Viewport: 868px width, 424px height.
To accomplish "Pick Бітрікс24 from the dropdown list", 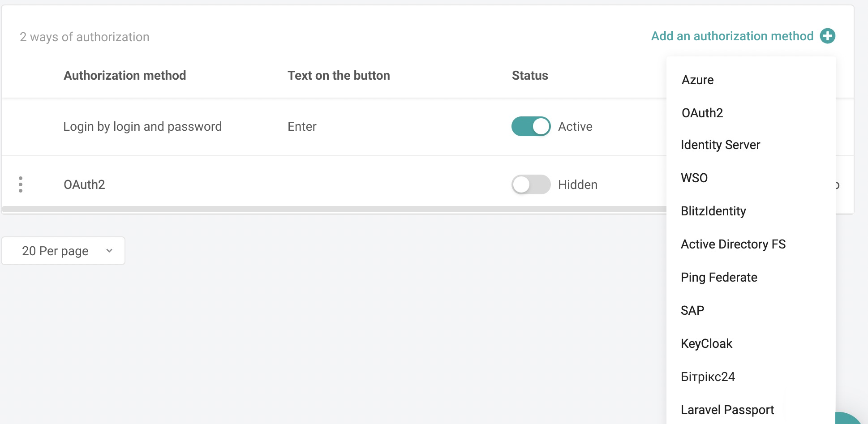I will 708,377.
